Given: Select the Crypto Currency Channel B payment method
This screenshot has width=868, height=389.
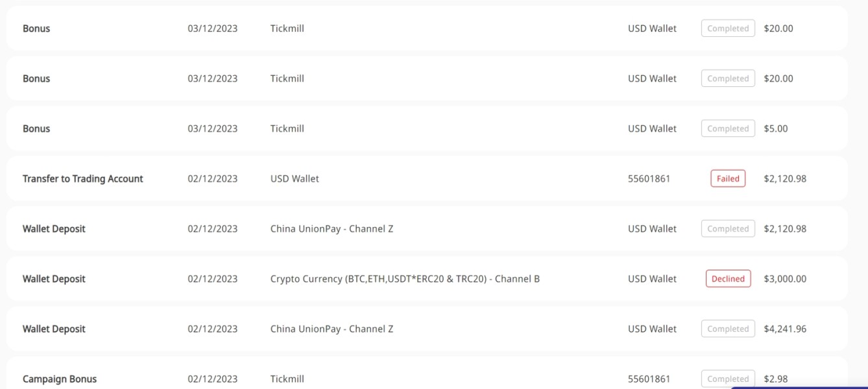Looking at the screenshot, I should coord(405,279).
